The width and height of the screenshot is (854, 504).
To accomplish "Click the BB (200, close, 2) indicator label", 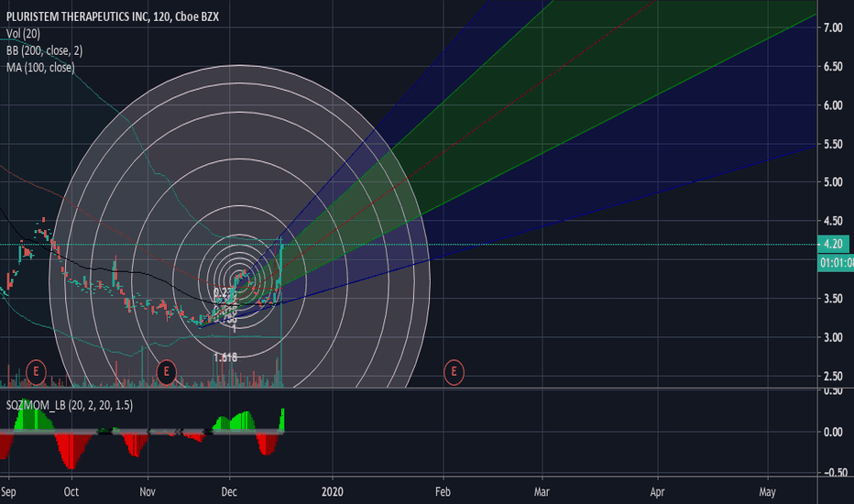I will tap(44, 50).
